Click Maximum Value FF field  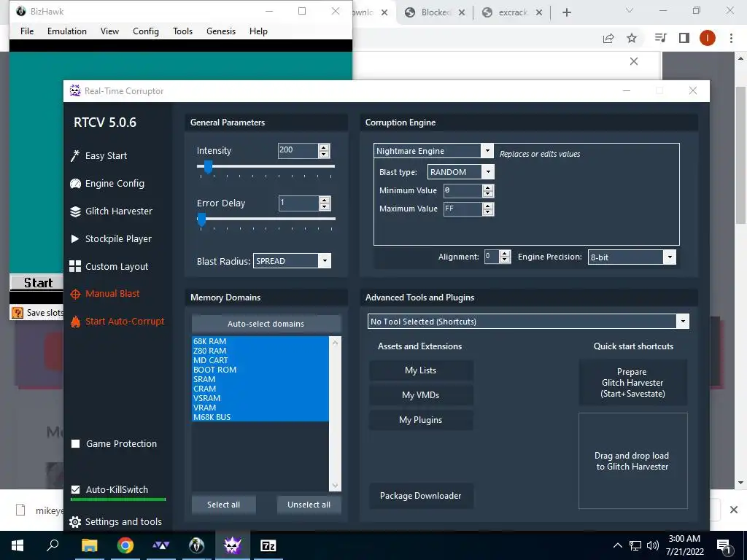(463, 209)
